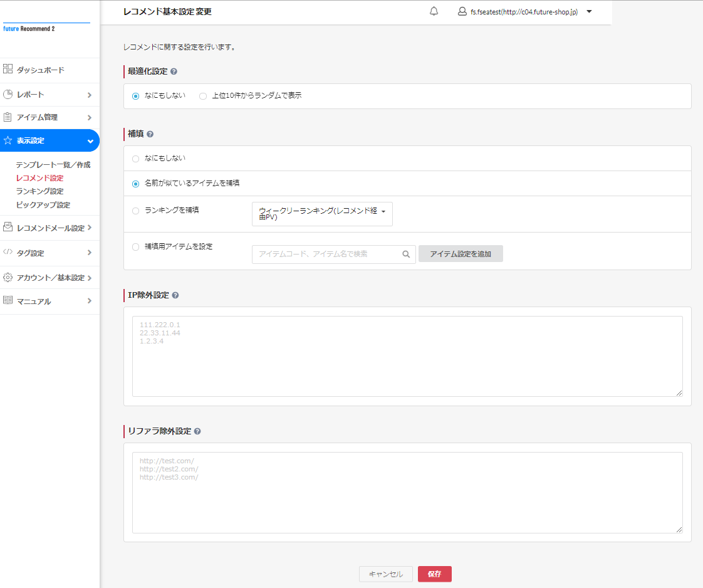
Task: Click the notification bell icon
Action: (x=434, y=11)
